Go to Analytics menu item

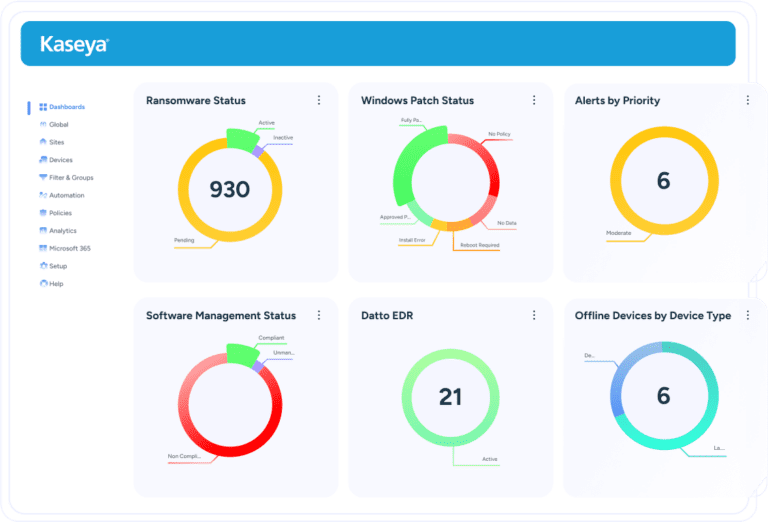(x=62, y=231)
